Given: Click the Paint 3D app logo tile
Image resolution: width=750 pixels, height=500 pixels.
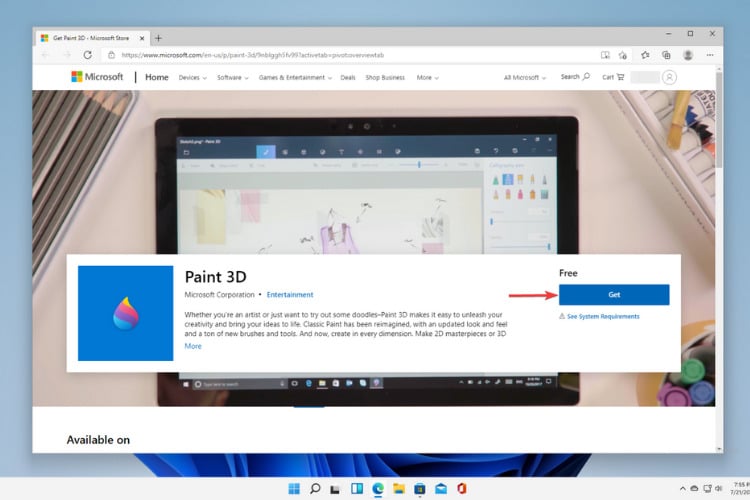Looking at the screenshot, I should (125, 313).
